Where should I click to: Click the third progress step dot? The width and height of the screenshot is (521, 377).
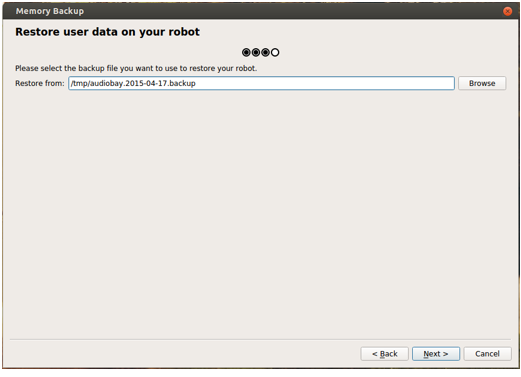click(x=265, y=52)
